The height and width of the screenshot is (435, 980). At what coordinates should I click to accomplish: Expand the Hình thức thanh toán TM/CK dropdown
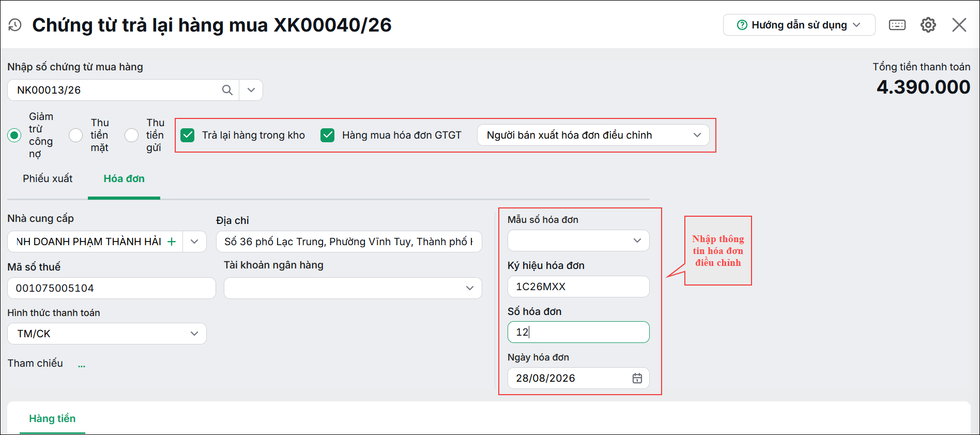[107, 334]
